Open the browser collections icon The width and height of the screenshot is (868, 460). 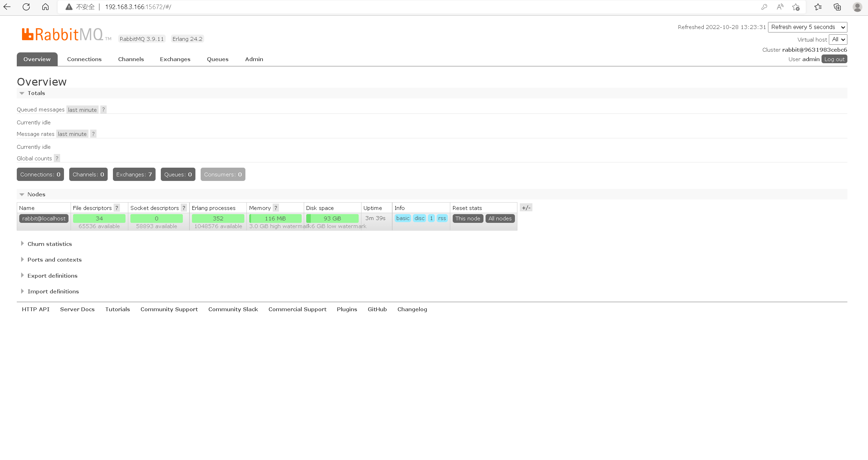tap(837, 7)
